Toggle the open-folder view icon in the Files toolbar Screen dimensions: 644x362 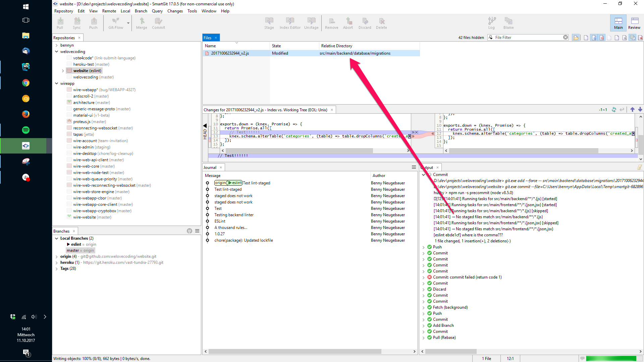pos(576,38)
